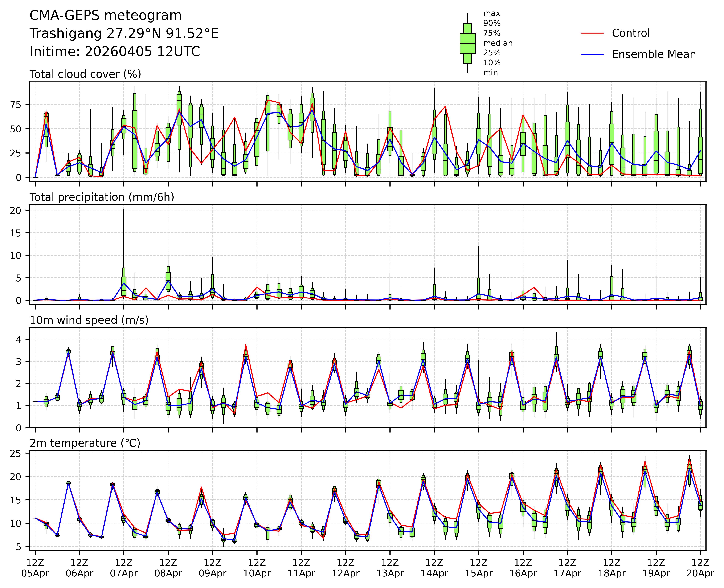Click the 12Z 15Apr axis label
Screen dimensions: 724x588
pyautogui.click(x=478, y=568)
